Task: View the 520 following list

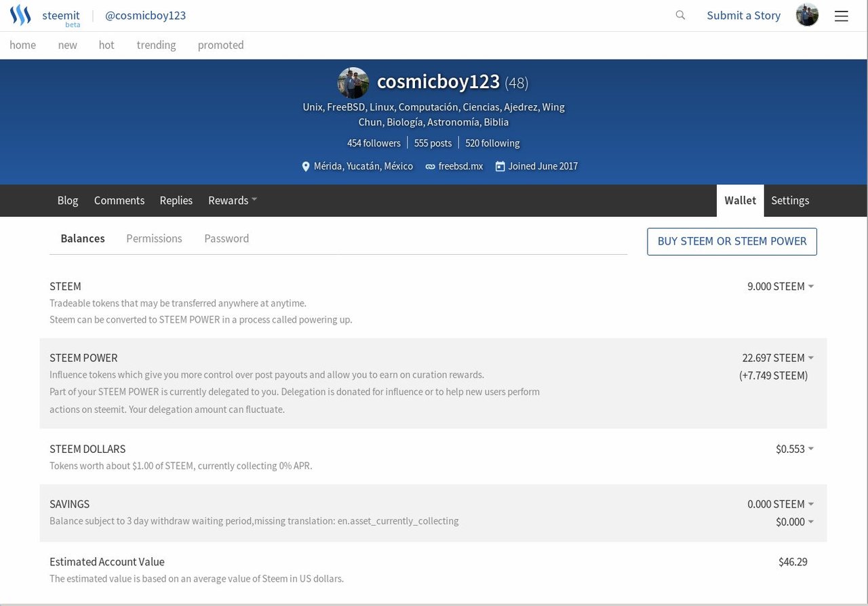Action: click(492, 143)
